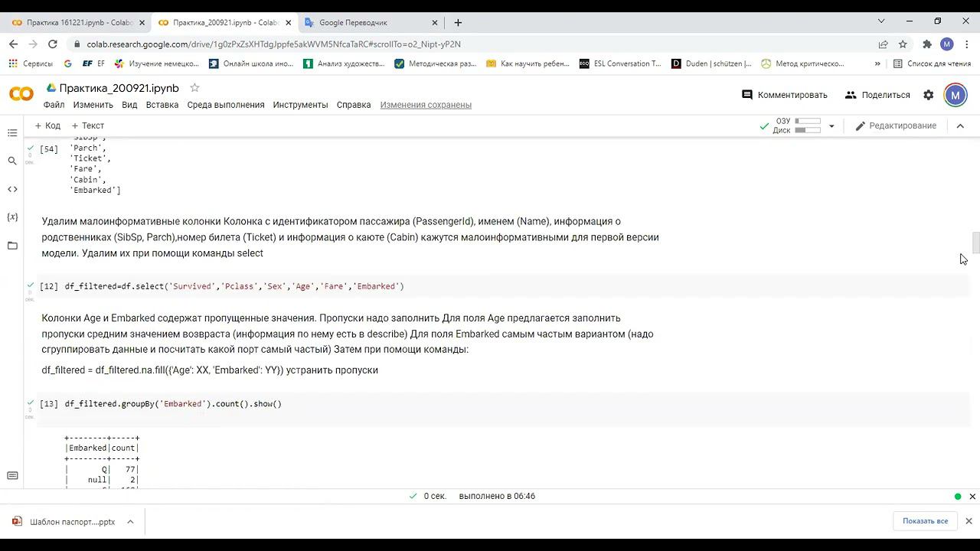Open the Анализ художеств bookmark
This screenshot has height=551, width=980.
(344, 64)
